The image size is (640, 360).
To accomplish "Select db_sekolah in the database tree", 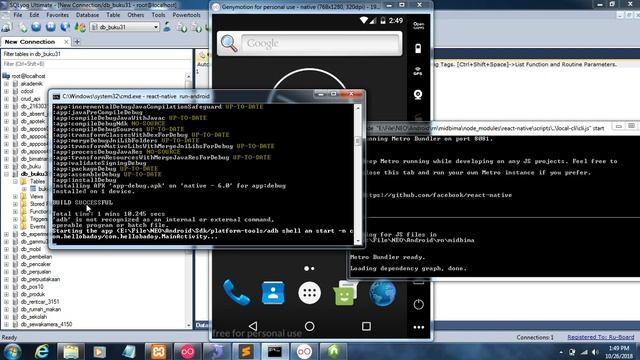I will coord(34,317).
